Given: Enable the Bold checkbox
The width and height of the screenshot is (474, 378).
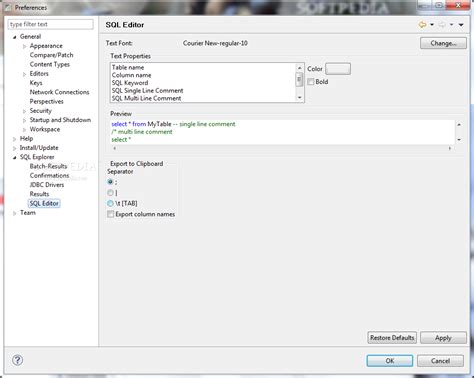Looking at the screenshot, I should 311,82.
